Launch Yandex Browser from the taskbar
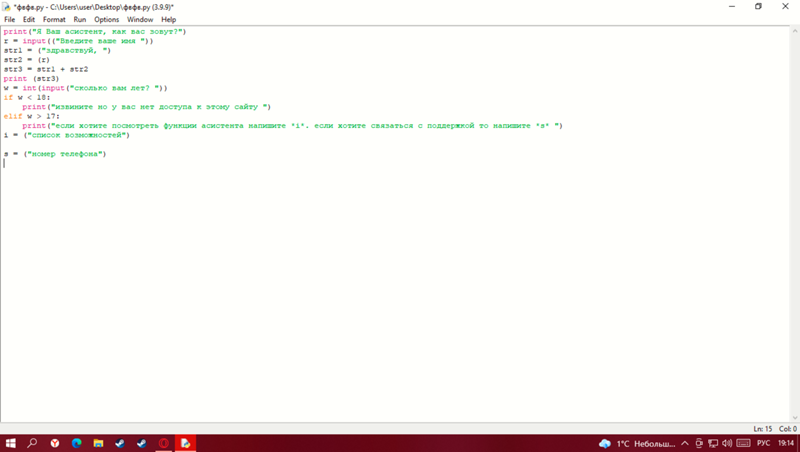The width and height of the screenshot is (800, 452). click(x=54, y=443)
